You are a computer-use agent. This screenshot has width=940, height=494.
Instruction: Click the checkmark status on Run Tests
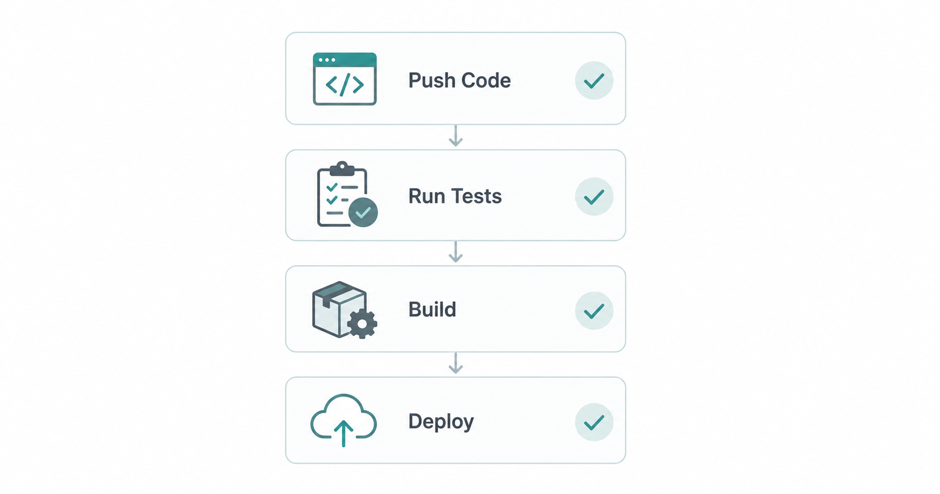pos(594,196)
